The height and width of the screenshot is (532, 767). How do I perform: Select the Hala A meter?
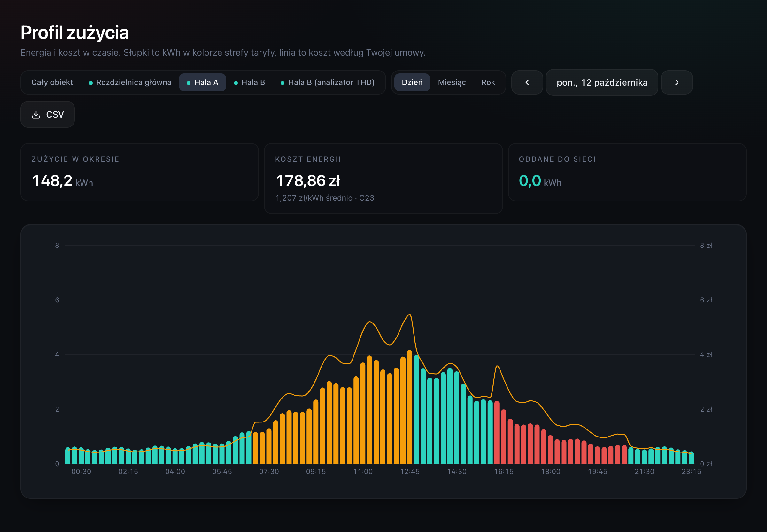pyautogui.click(x=203, y=82)
